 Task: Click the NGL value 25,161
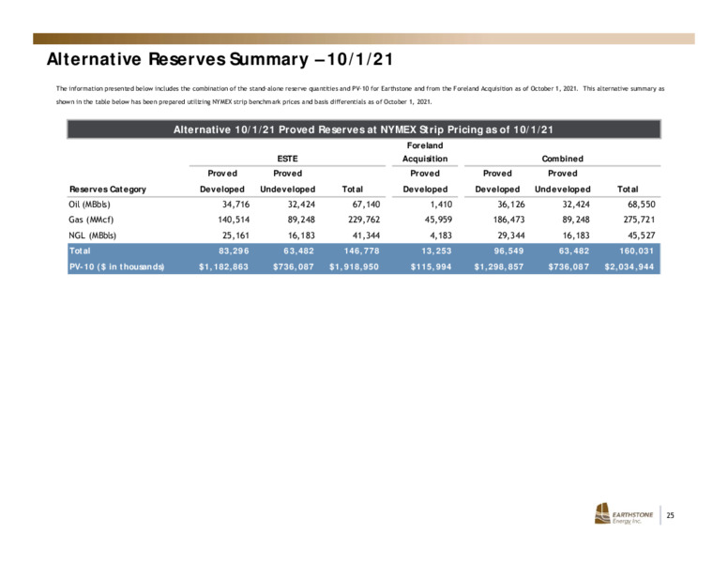[235, 235]
